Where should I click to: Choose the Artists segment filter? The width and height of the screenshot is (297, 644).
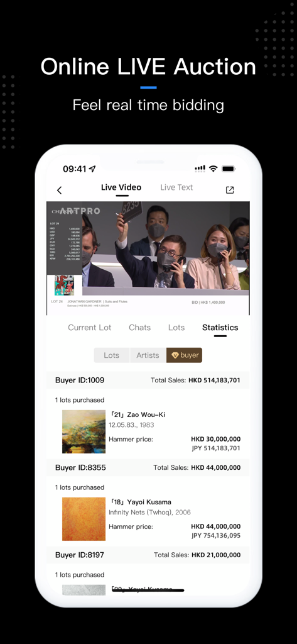[148, 355]
